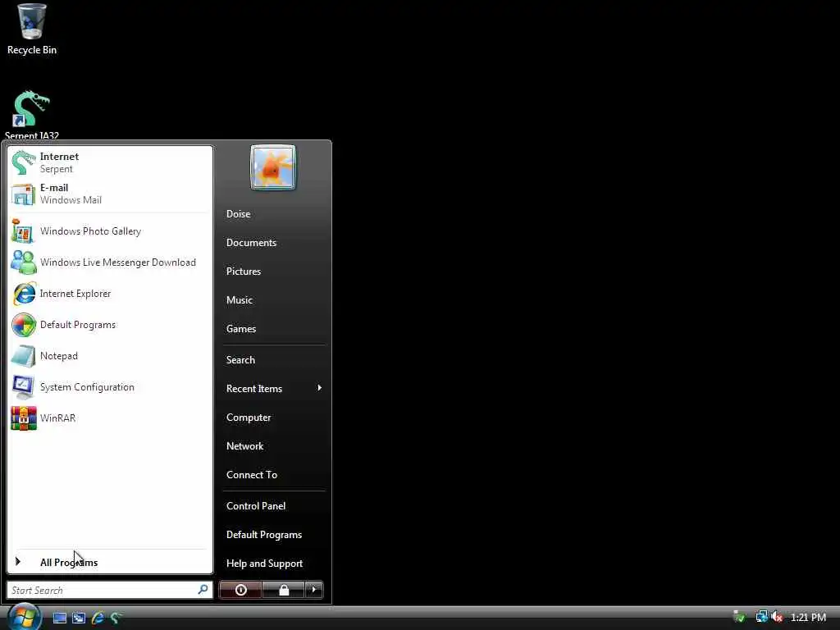Image resolution: width=840 pixels, height=630 pixels.
Task: Click Internet Explorer icon in Quick Launch
Action: click(98, 618)
